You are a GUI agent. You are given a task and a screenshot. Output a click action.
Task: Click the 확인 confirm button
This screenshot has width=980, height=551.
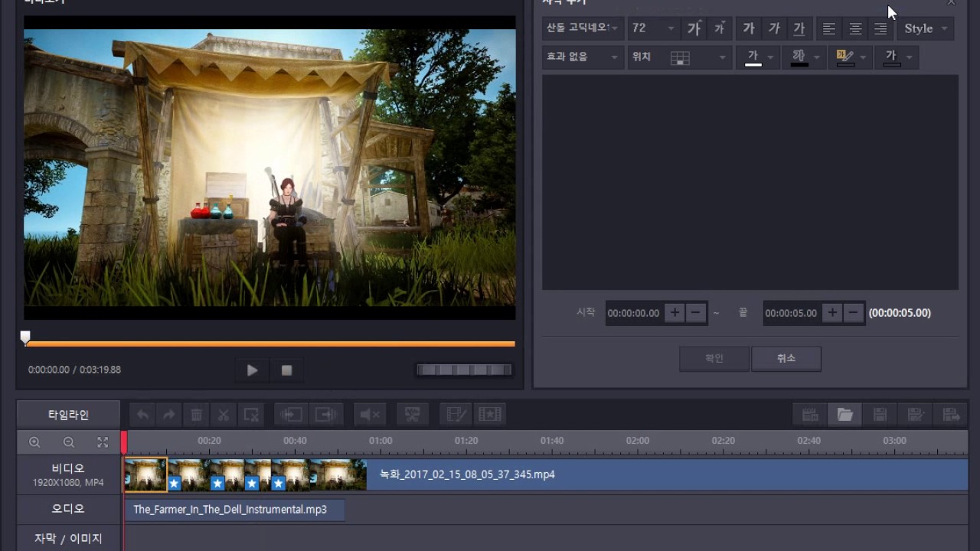click(714, 358)
